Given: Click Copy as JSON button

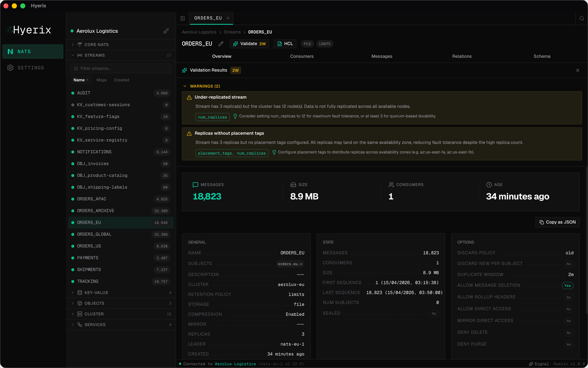Looking at the screenshot, I should 557,222.
